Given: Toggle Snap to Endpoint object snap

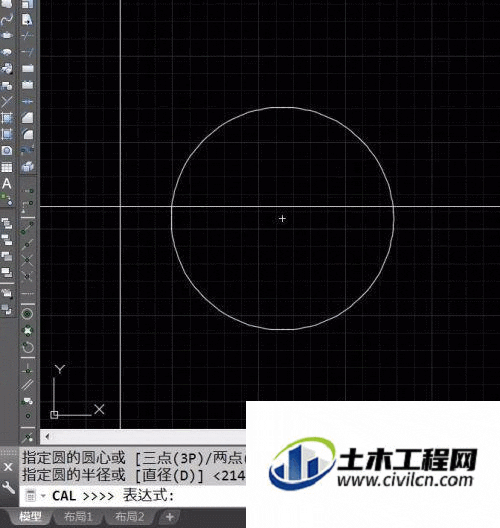Looking at the screenshot, I should coord(28,228).
